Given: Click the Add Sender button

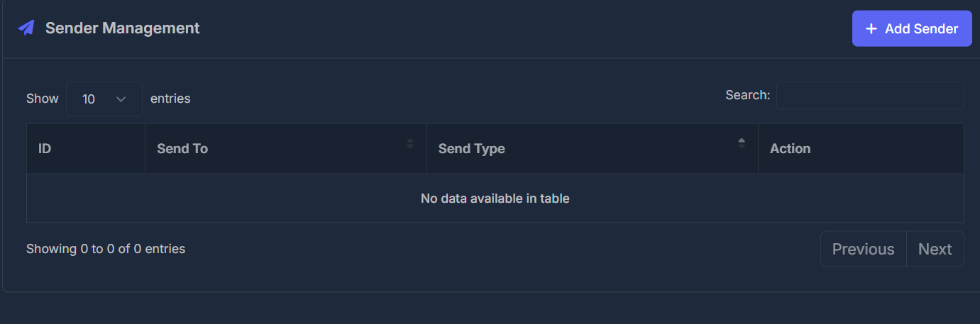Looking at the screenshot, I should tap(912, 29).
